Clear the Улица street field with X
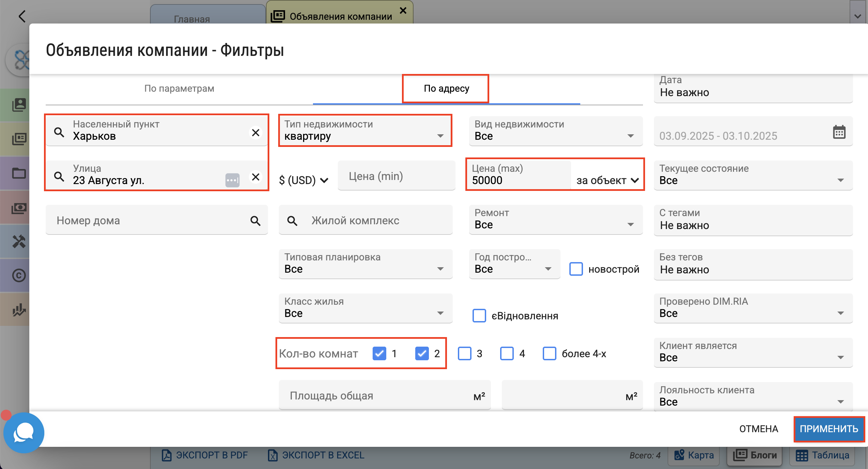 255,177
